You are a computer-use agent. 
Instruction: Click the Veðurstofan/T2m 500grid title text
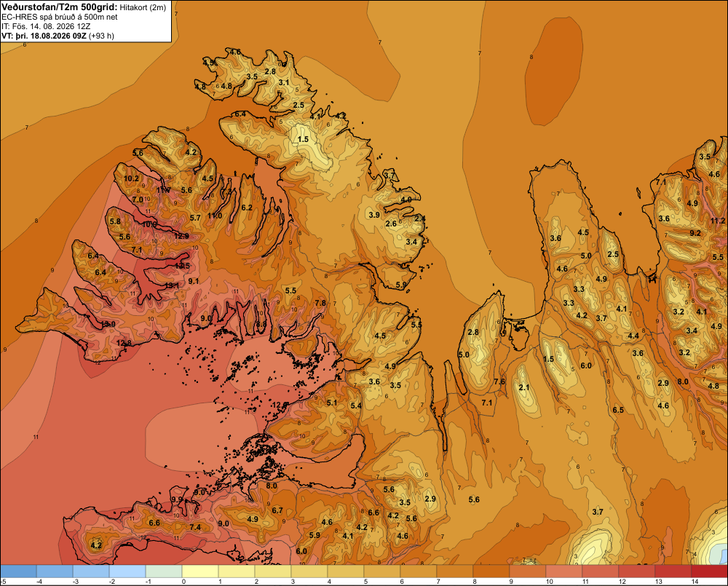point(59,7)
